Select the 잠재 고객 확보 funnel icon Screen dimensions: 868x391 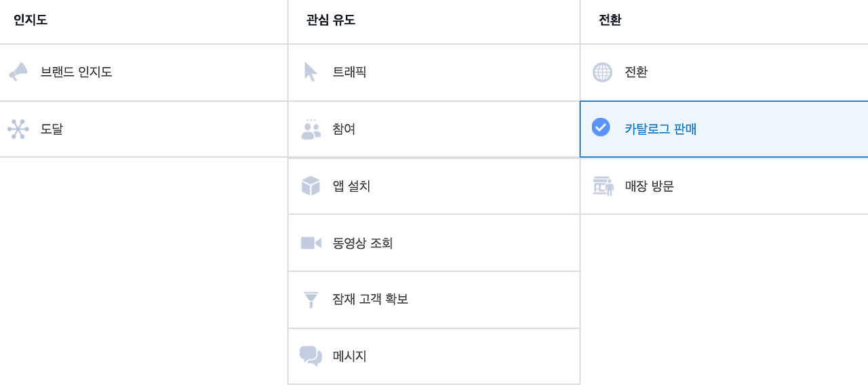coord(311,300)
